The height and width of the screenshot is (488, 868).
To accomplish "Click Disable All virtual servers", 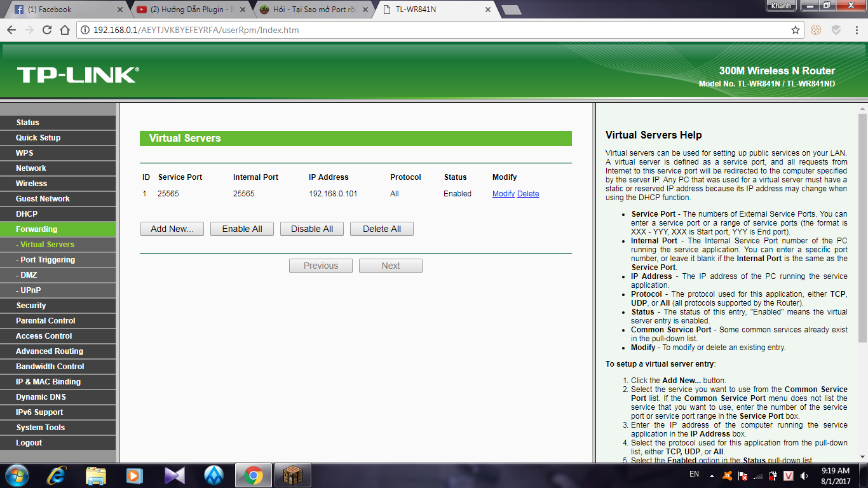I will coord(312,229).
